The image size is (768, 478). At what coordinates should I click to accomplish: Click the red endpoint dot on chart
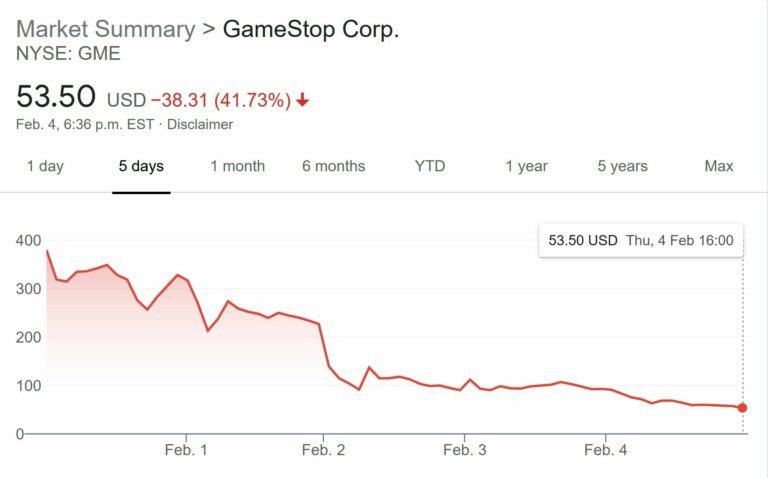pyautogui.click(x=742, y=408)
